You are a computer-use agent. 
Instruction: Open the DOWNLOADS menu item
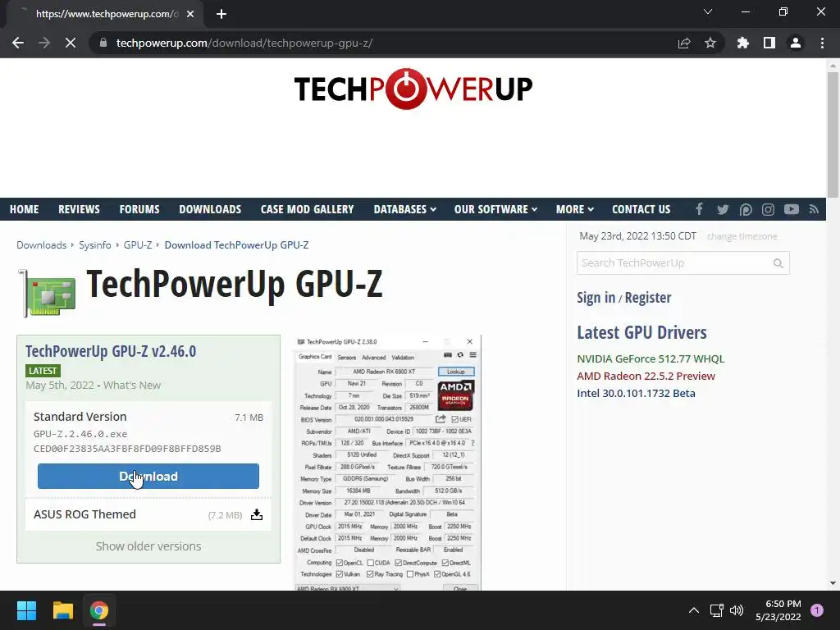(x=210, y=209)
